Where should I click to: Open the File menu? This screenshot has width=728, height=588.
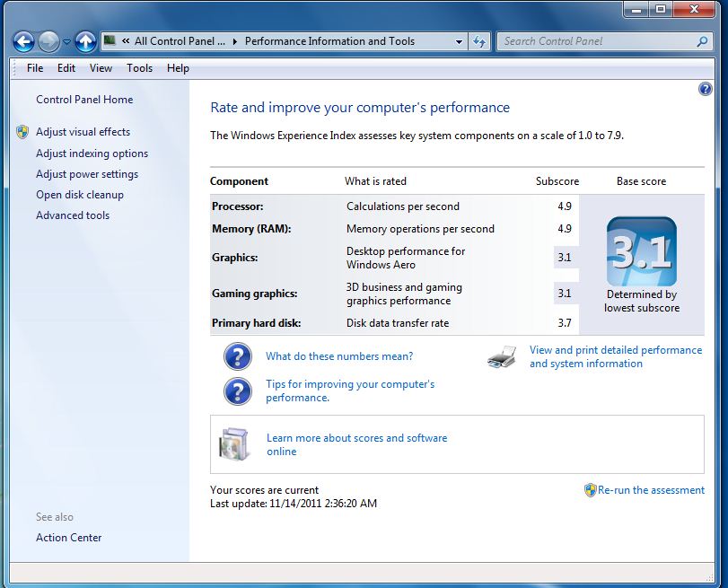[x=35, y=68]
